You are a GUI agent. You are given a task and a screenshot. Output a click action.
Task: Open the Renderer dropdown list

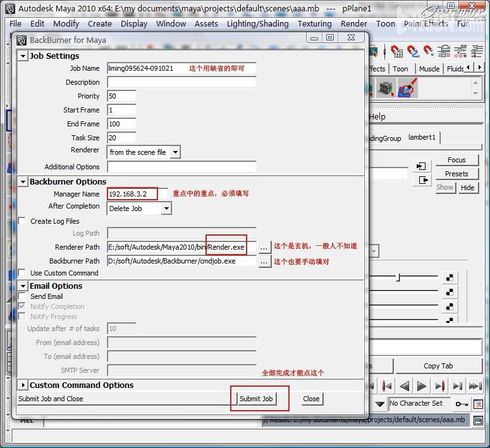click(x=175, y=152)
